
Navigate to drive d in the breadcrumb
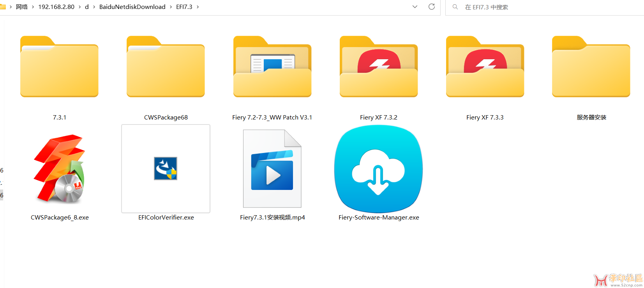87,7
